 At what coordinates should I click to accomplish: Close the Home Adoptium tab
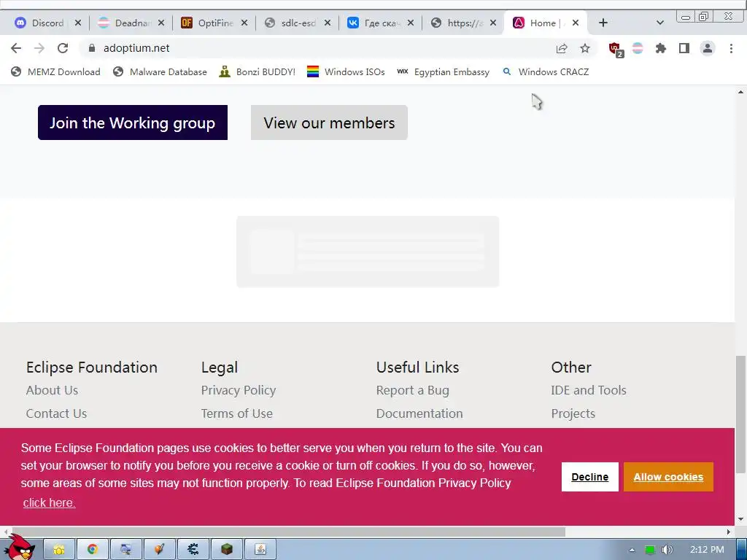(x=576, y=23)
